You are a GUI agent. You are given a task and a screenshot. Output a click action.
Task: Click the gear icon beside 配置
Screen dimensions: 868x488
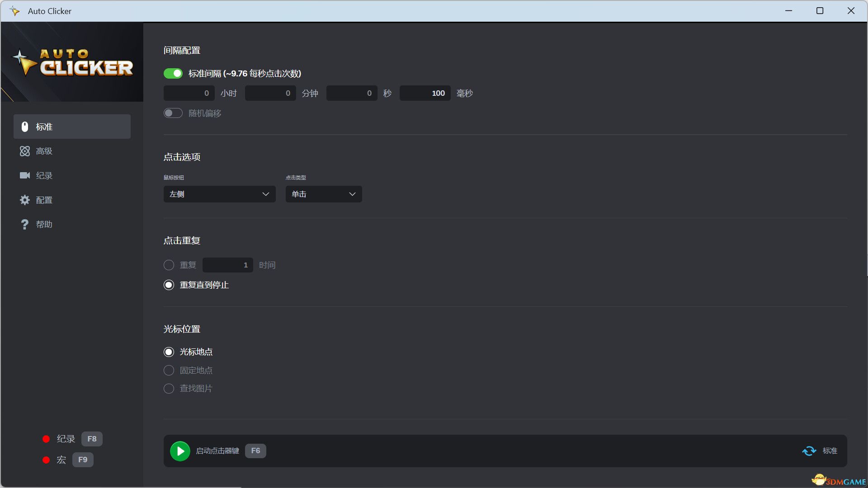point(25,200)
